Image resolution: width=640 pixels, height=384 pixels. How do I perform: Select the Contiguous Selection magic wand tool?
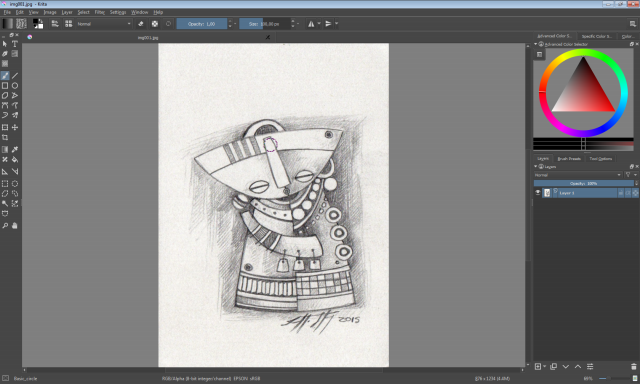pyautogui.click(x=5, y=203)
